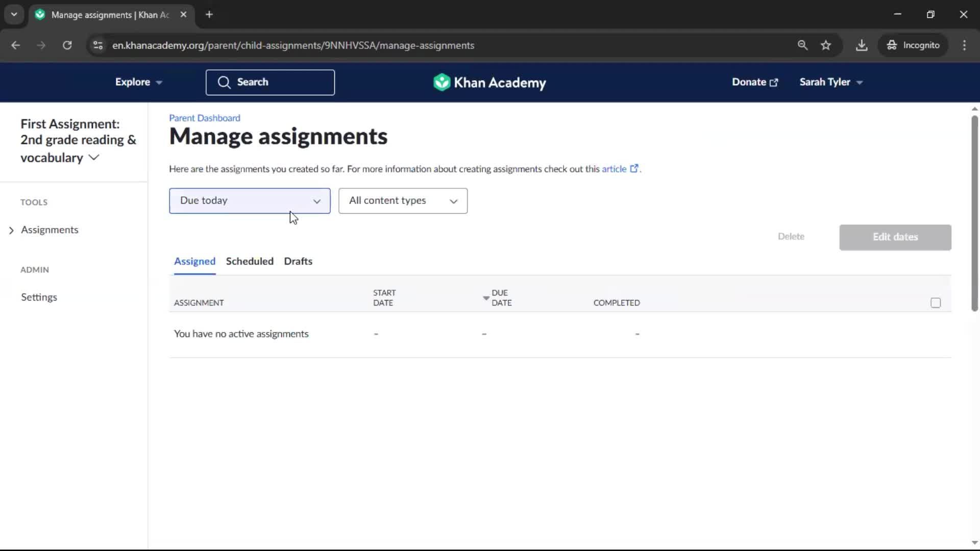The height and width of the screenshot is (551, 980).
Task: Go to Parent Dashboard breadcrumb
Action: coord(205,118)
